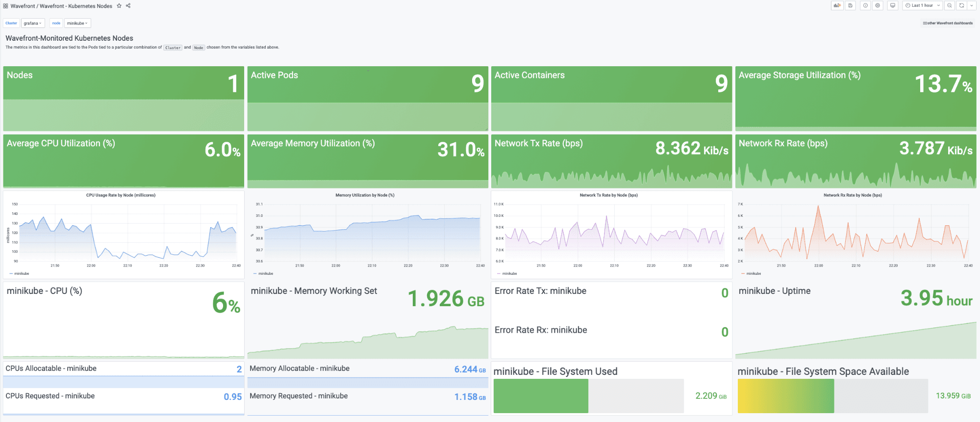
Task: Toggle the minikube legend in Network Rx chart
Action: click(754, 274)
